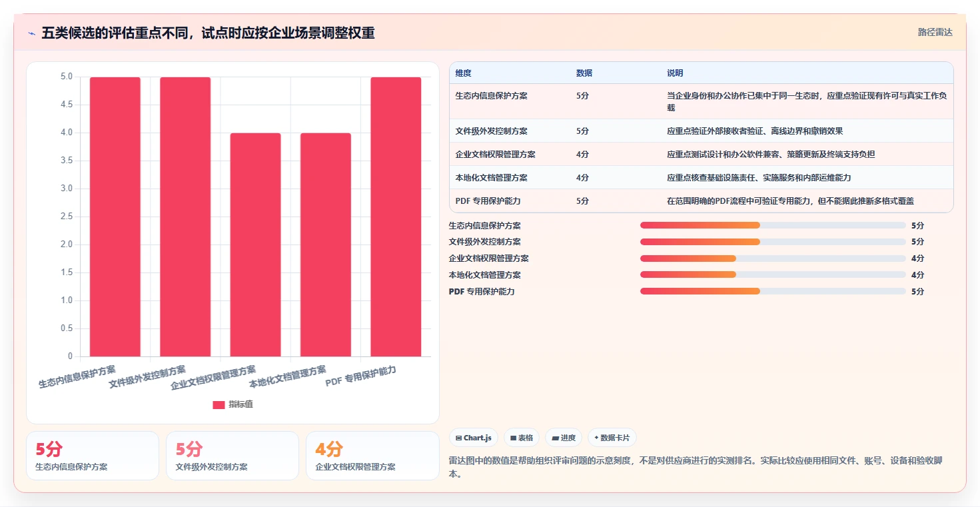Click the y-axis value 4.5
The width and height of the screenshot is (980, 507).
tap(66, 105)
